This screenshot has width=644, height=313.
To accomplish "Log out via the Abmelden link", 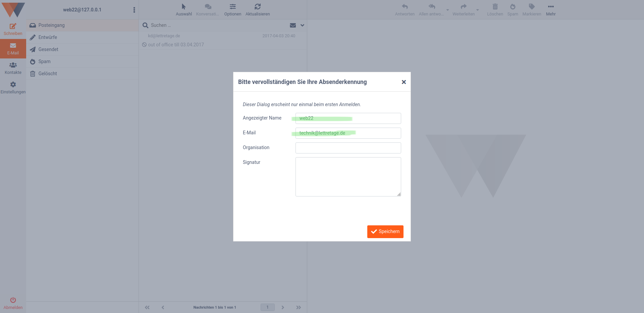I will pos(13,303).
